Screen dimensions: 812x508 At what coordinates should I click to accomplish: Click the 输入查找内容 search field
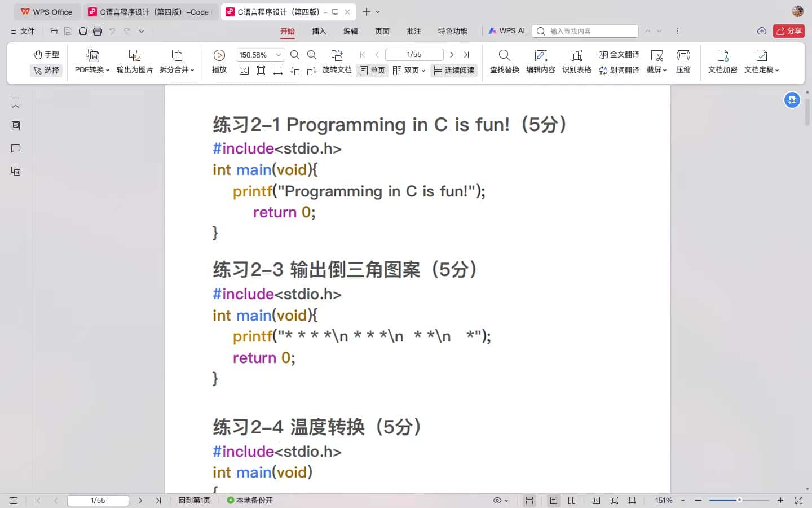(x=585, y=31)
